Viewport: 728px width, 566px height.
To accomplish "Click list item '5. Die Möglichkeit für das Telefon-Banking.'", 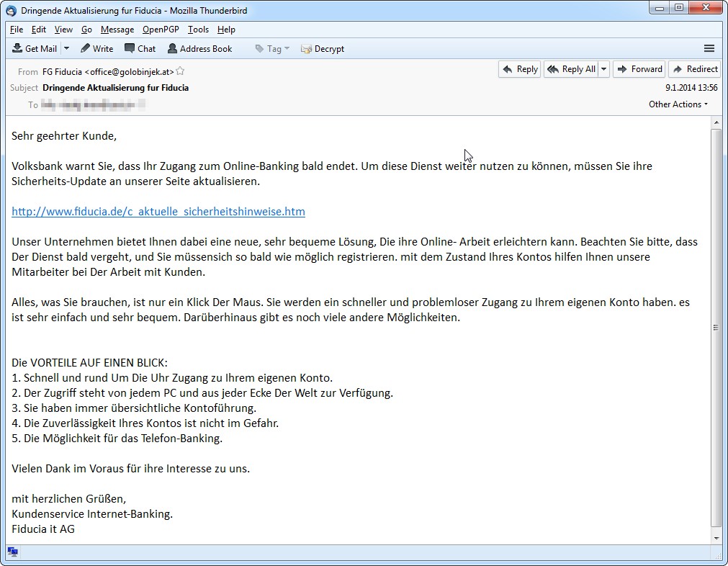I will [x=117, y=439].
